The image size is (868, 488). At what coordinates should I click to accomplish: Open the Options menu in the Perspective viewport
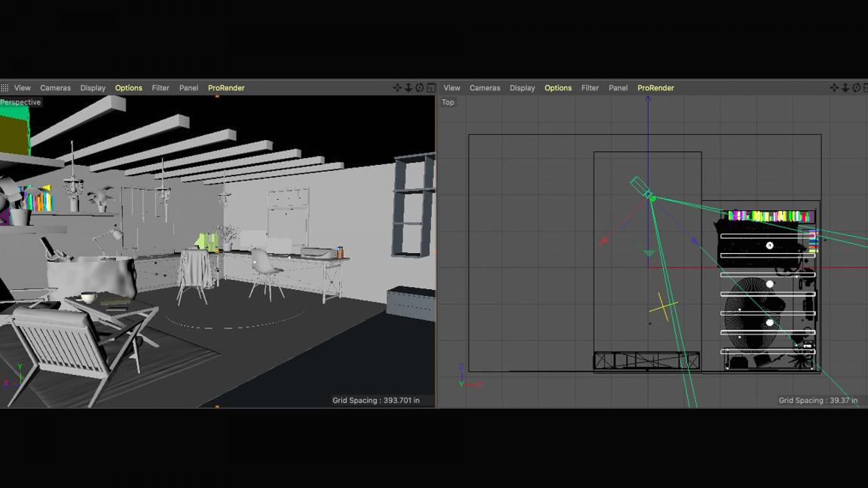pyautogui.click(x=128, y=88)
